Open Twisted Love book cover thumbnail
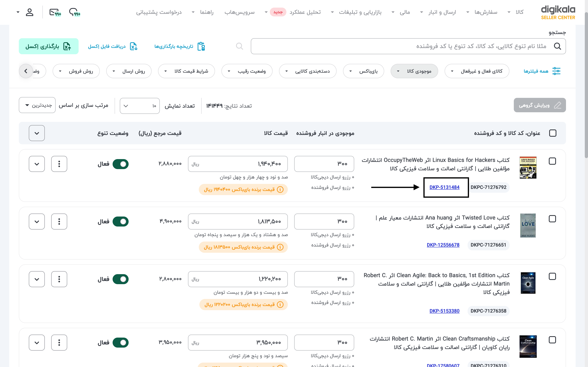This screenshot has width=588, height=367. [x=528, y=226]
